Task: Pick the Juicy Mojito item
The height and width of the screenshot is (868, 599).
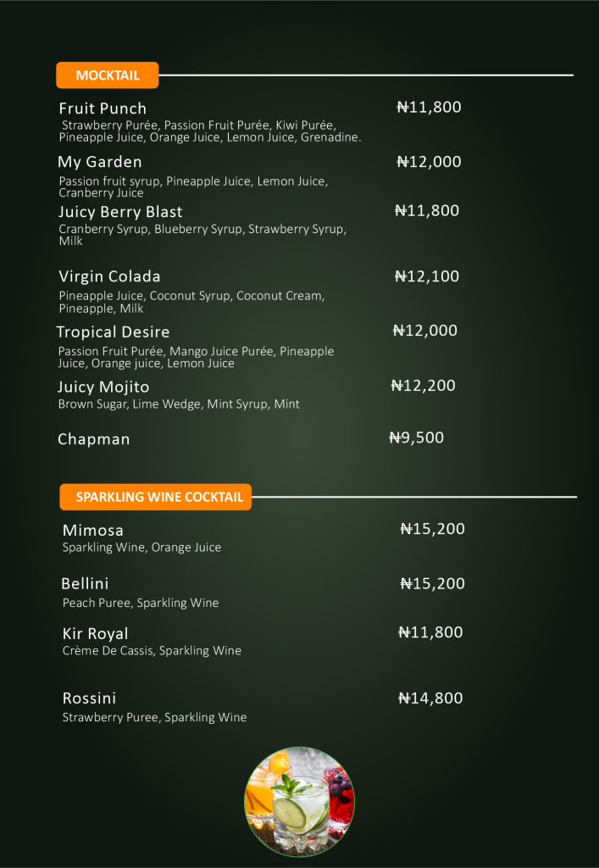Action: 103,387
